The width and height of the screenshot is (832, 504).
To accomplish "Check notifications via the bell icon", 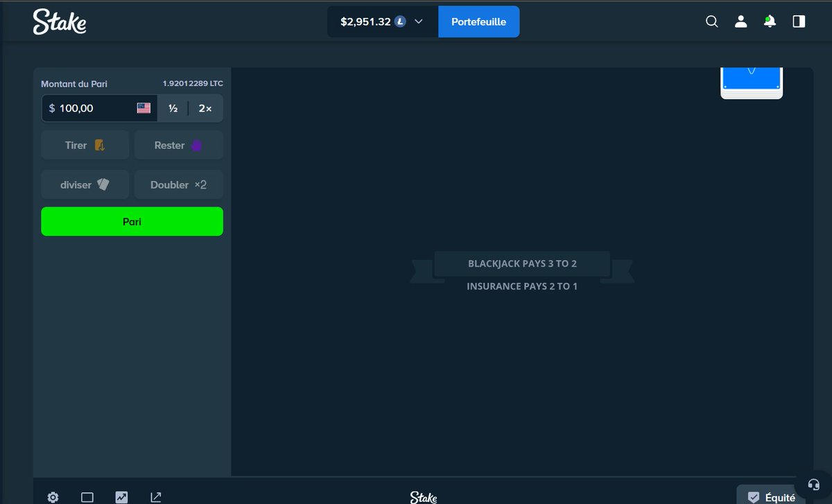I will (770, 21).
